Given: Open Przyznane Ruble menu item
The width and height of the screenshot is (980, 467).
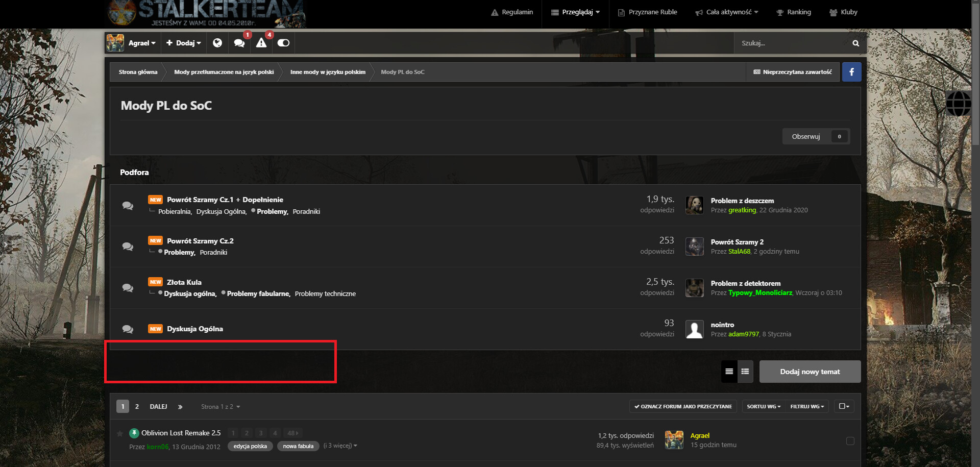Looking at the screenshot, I should click(x=647, y=12).
